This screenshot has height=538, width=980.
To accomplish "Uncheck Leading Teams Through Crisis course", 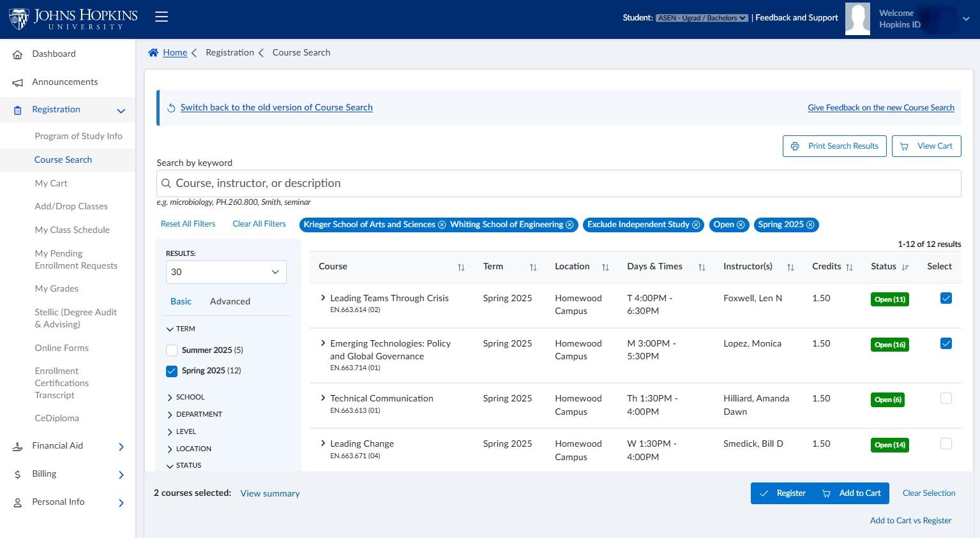I will 946,298.
